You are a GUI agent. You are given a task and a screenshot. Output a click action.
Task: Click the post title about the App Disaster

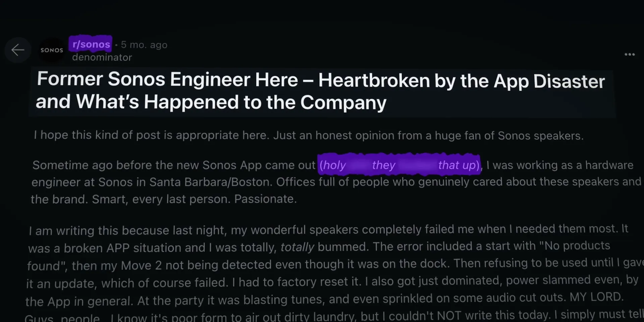[x=320, y=91]
